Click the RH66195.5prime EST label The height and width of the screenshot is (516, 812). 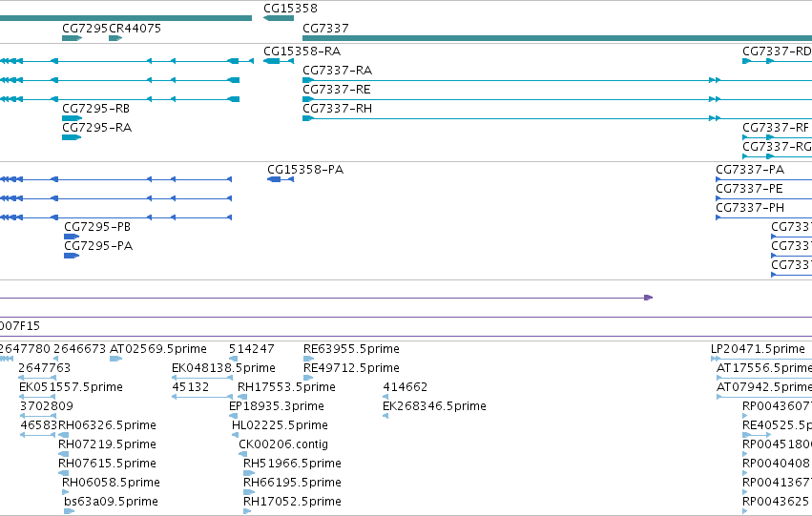point(292,483)
